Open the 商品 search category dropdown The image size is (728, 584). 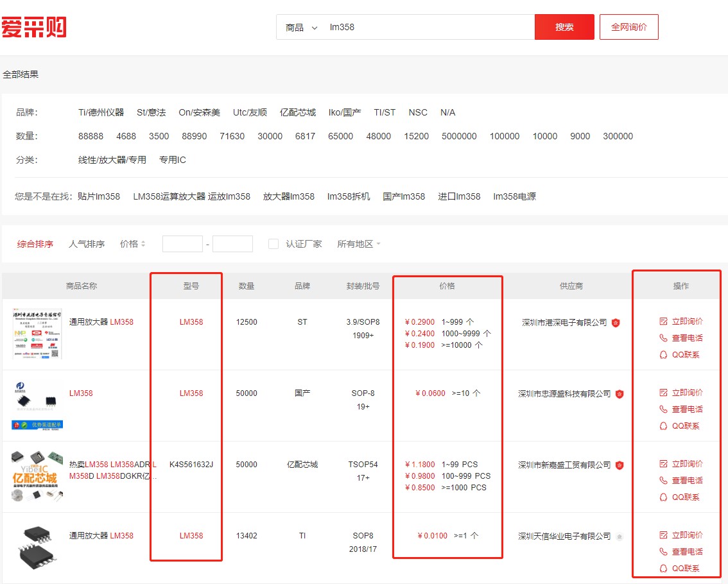pos(300,27)
